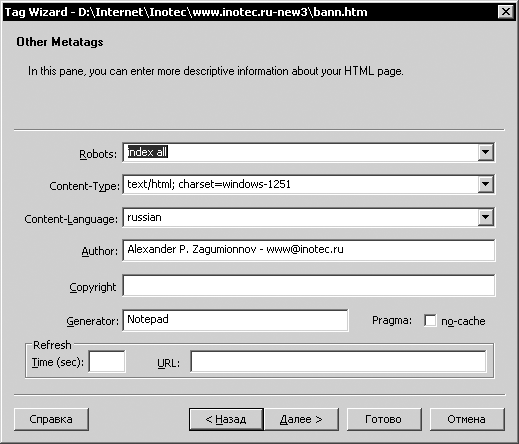Screen dimensions: 519x444
Task: Expand the Content-Language dropdown arrow
Action: click(486, 217)
